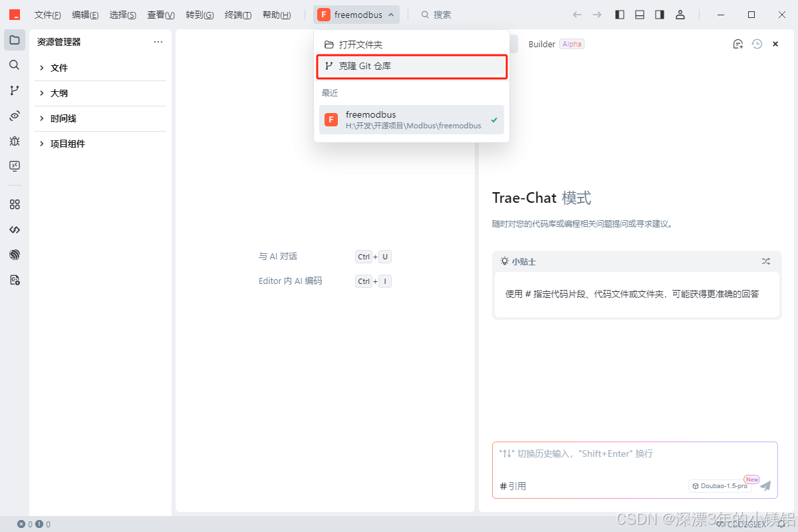
Task: Click the 最近 label in dropdown
Action: tap(330, 93)
